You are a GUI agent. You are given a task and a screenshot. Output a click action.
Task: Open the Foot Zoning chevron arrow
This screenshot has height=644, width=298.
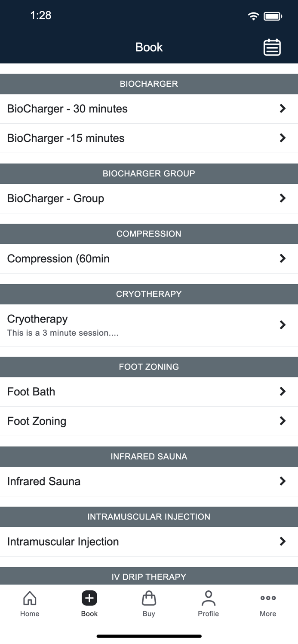283,421
